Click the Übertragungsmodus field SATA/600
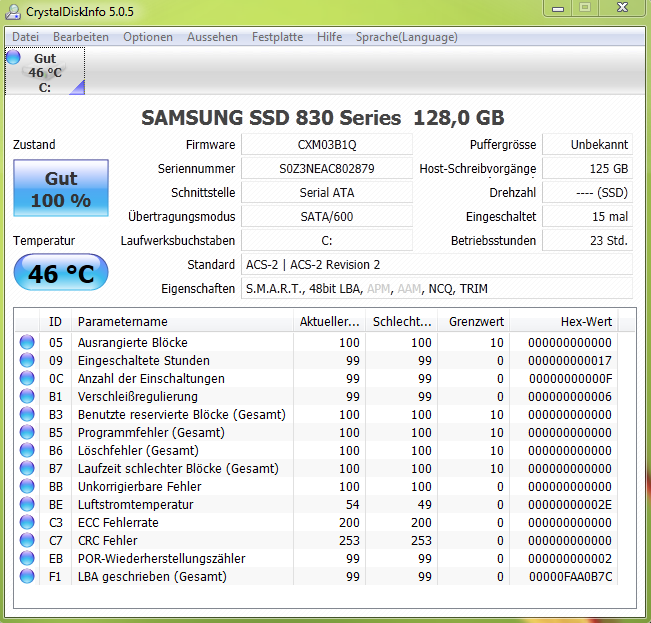 pyautogui.click(x=327, y=217)
